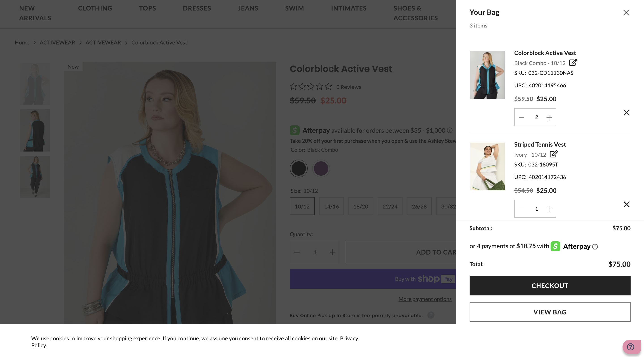Open the SWIM menu
Screen dimensions: 644x358
pos(294,8)
